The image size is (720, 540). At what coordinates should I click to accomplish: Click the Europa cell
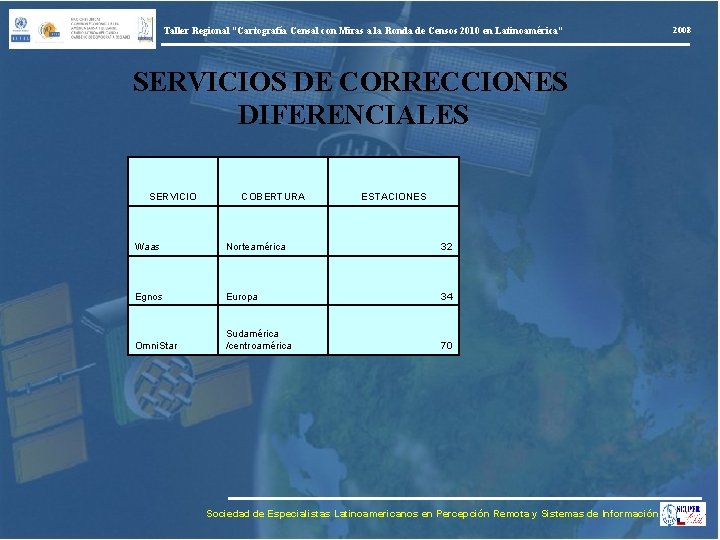[273, 281]
